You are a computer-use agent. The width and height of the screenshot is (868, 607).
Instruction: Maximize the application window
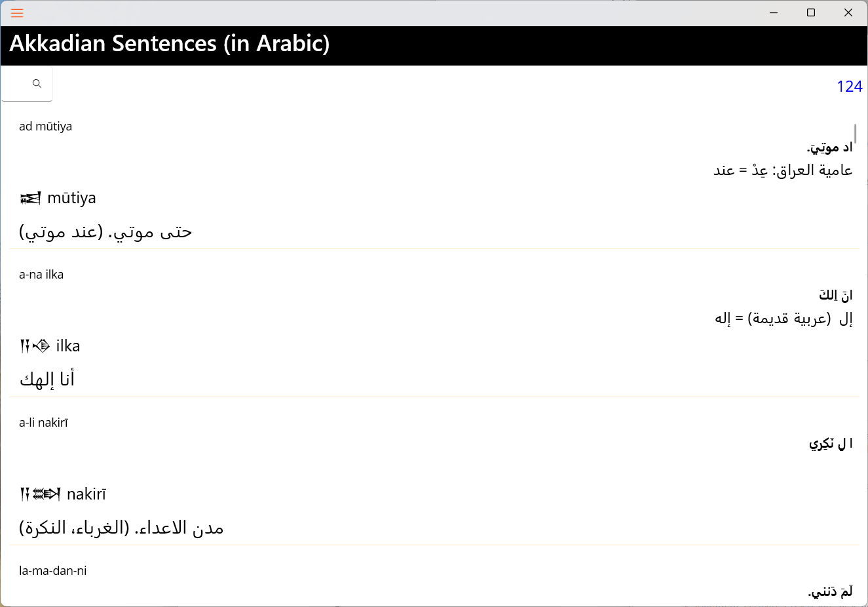[x=811, y=13]
